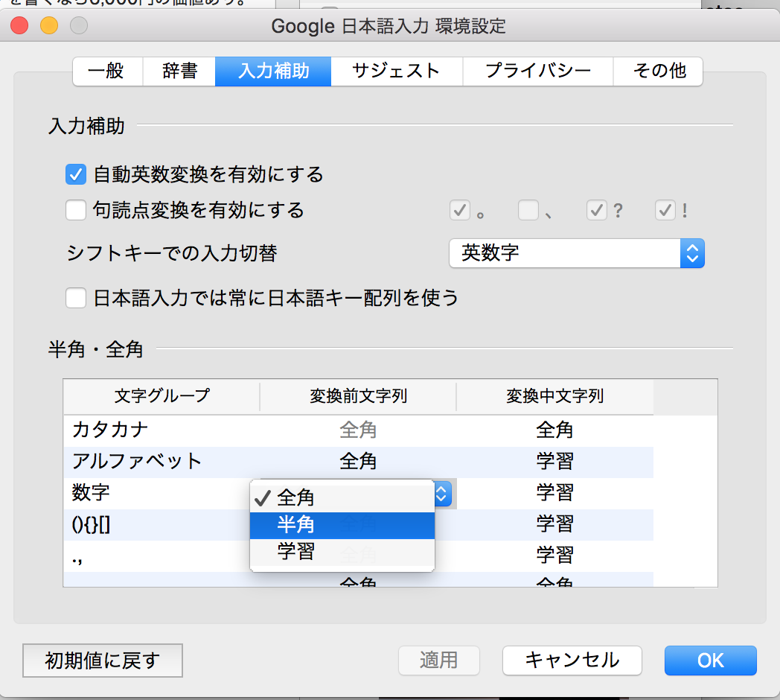Select the (){}[] row label
780x700 pixels.
click(91, 525)
